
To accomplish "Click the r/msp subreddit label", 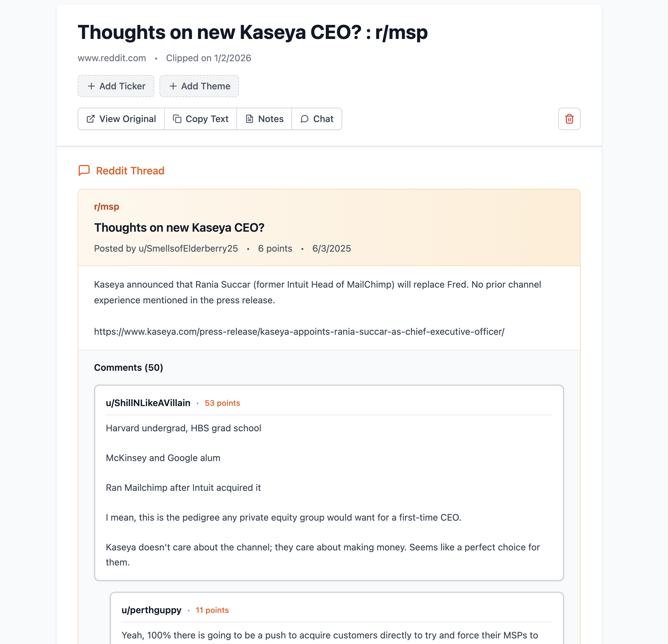I will point(107,207).
